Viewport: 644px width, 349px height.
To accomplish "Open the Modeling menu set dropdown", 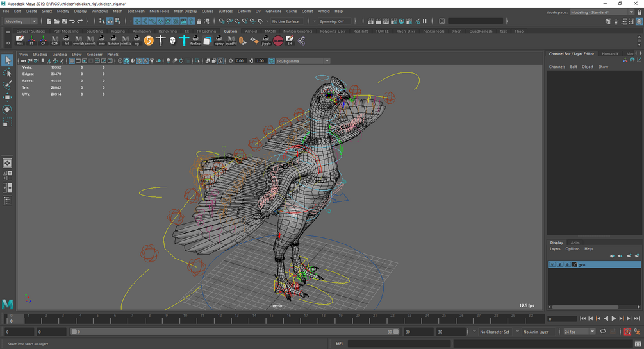I will [x=21, y=21].
